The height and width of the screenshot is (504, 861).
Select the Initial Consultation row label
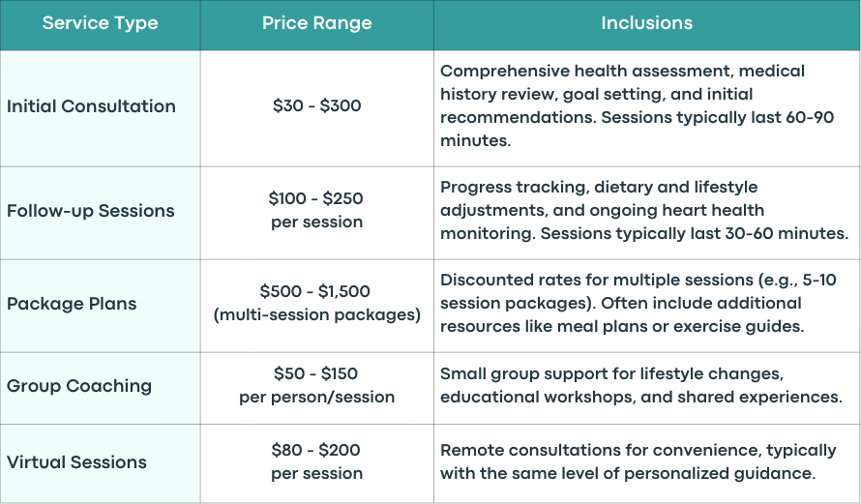tap(91, 106)
